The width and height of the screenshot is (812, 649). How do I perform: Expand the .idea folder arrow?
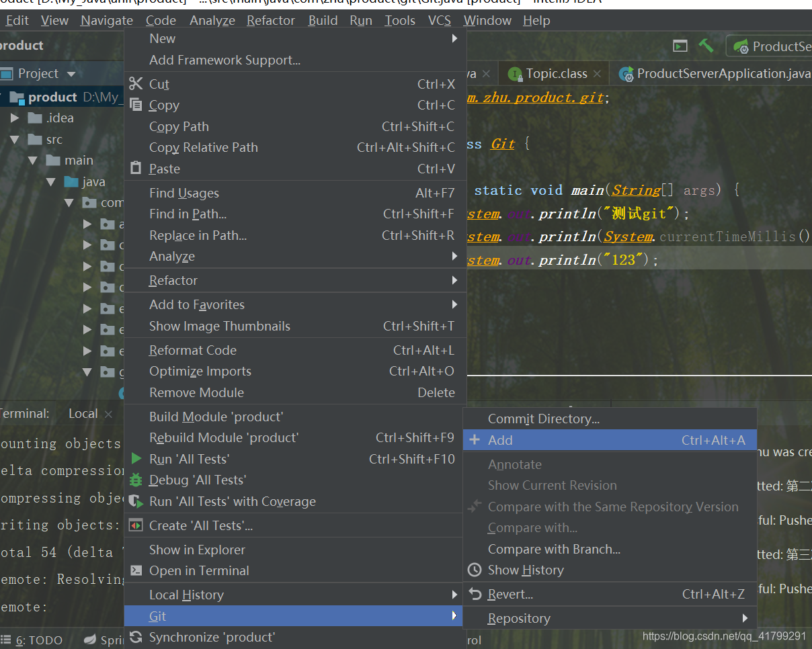coord(15,118)
